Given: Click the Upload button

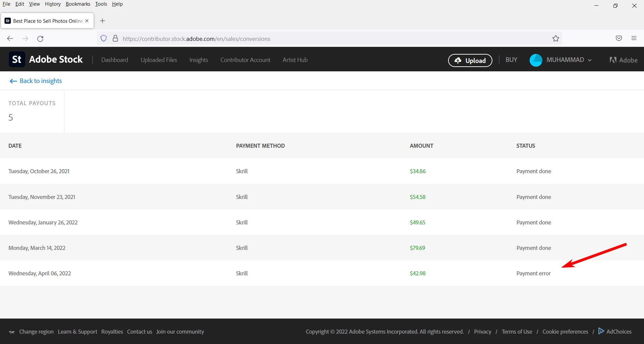Looking at the screenshot, I should click(470, 60).
